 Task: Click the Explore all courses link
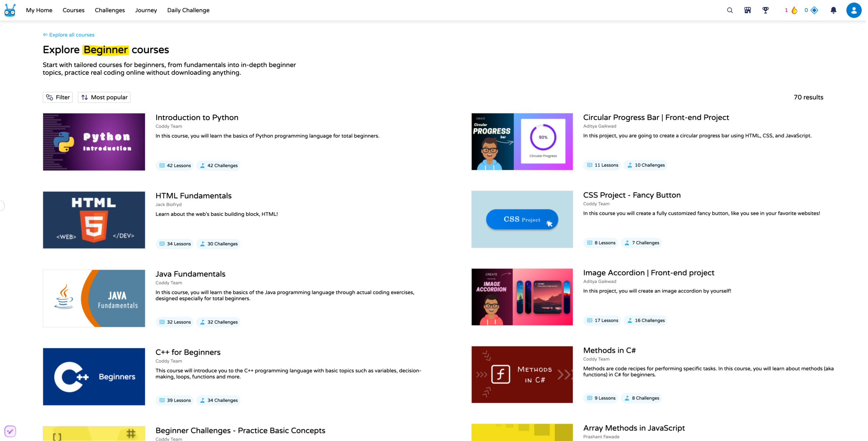tap(69, 35)
